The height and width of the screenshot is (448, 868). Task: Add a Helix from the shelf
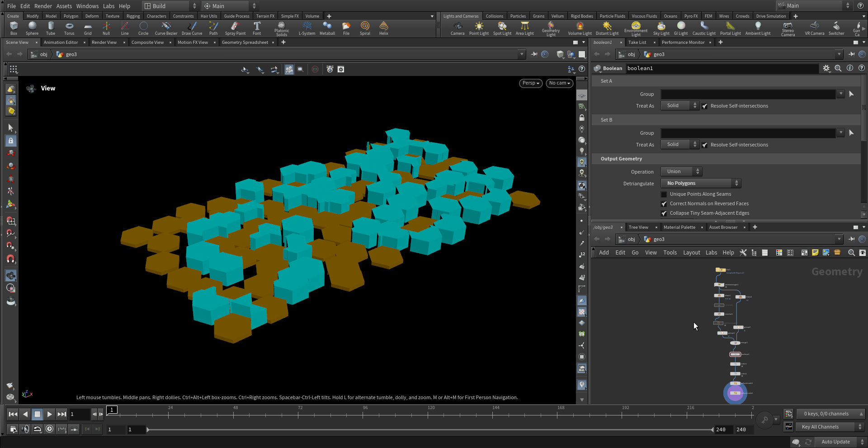[383, 28]
